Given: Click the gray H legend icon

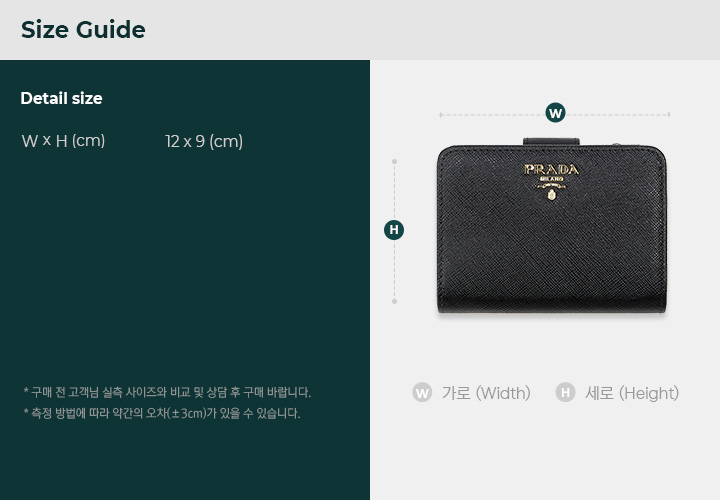Looking at the screenshot, I should pos(565,393).
